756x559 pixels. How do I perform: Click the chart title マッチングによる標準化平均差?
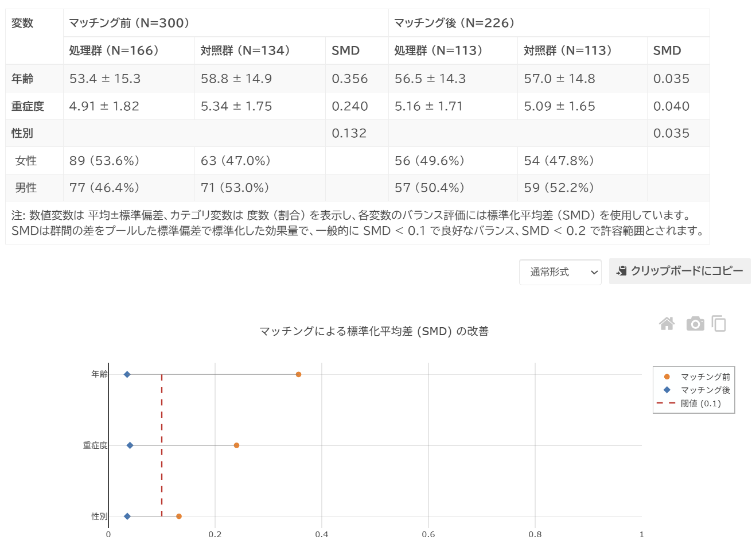[374, 331]
